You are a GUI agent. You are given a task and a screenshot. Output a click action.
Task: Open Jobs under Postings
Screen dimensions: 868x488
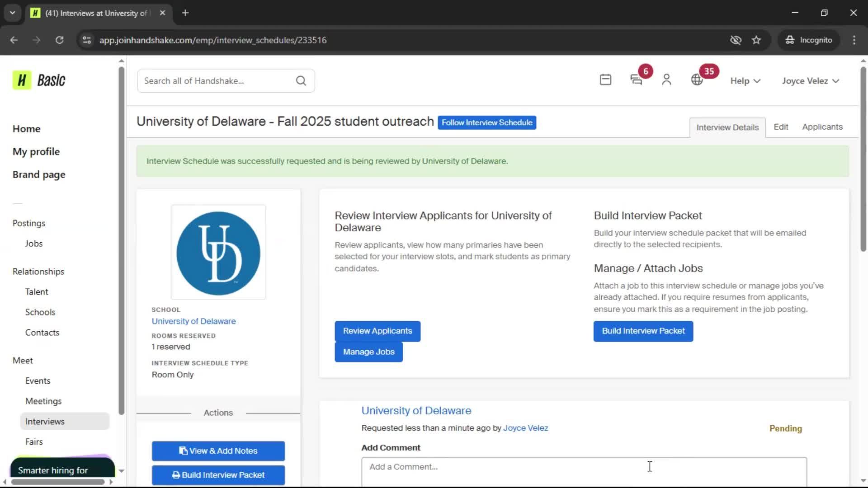coord(34,244)
